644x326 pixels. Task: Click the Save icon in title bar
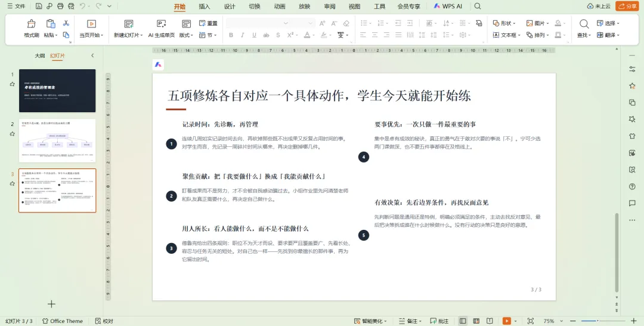click(39, 6)
